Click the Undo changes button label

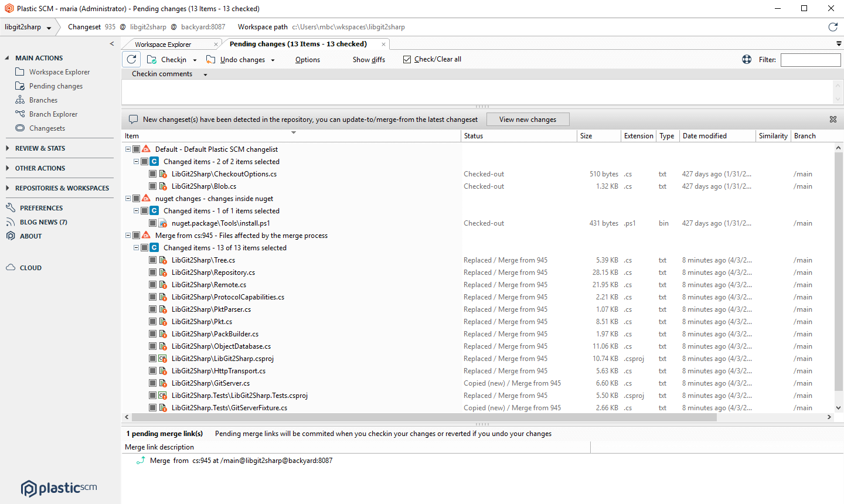pos(243,60)
